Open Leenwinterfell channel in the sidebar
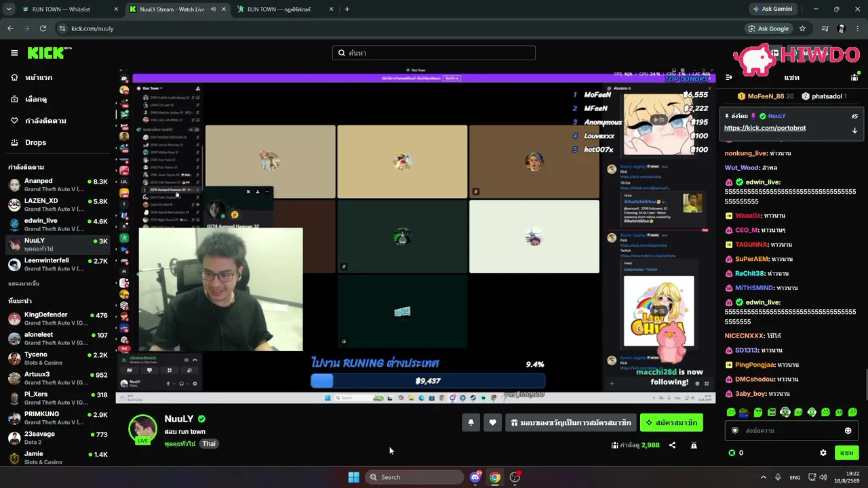Screen dimensions: 868x488 [58, 264]
